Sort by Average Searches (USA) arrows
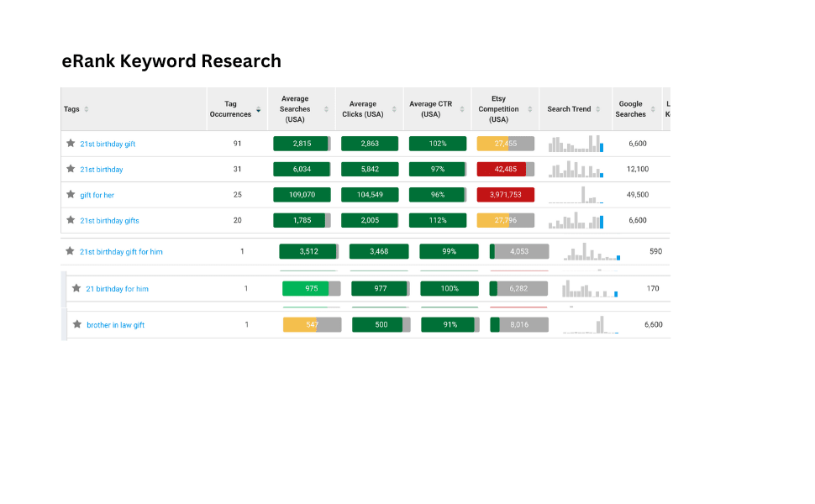 pyautogui.click(x=326, y=109)
